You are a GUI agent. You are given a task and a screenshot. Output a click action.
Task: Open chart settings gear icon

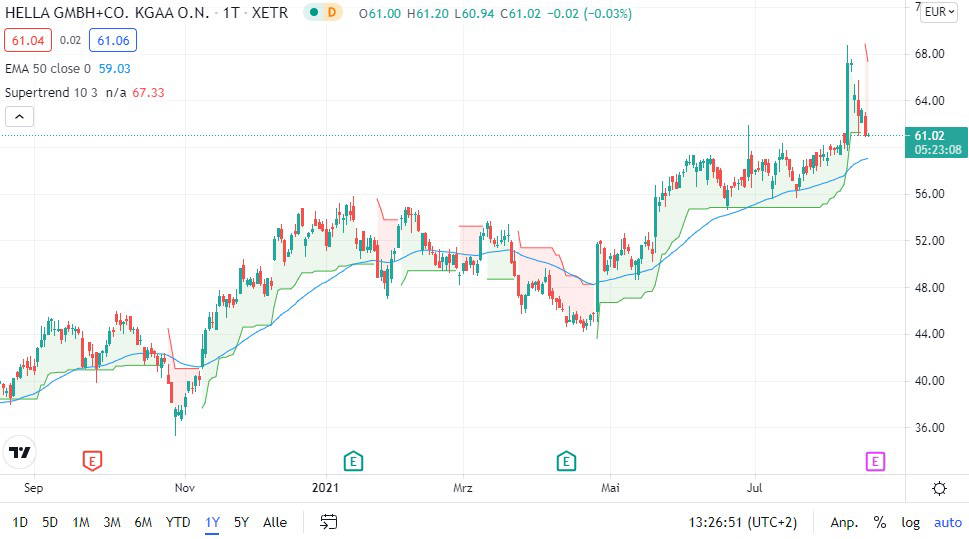939,488
